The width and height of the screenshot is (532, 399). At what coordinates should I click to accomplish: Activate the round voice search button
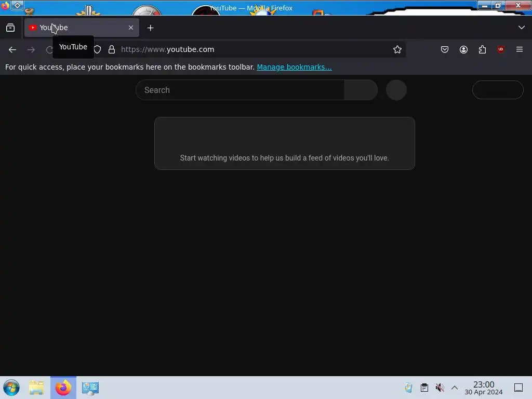[396, 90]
